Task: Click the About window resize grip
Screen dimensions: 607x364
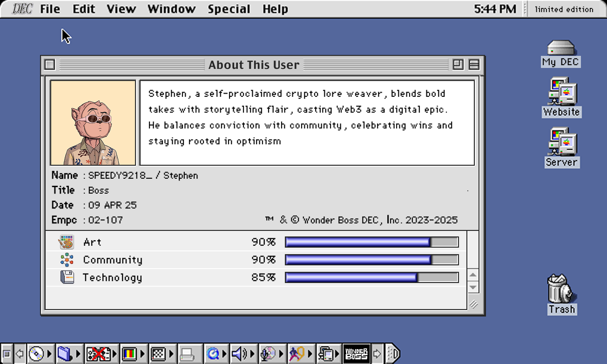Action: 473,304
